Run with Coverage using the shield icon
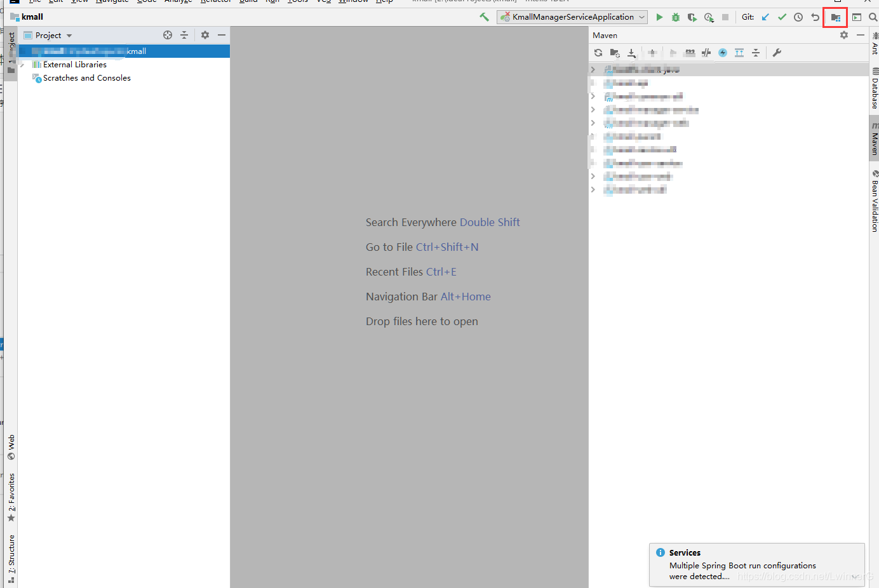The width and height of the screenshot is (879, 588). click(x=692, y=17)
